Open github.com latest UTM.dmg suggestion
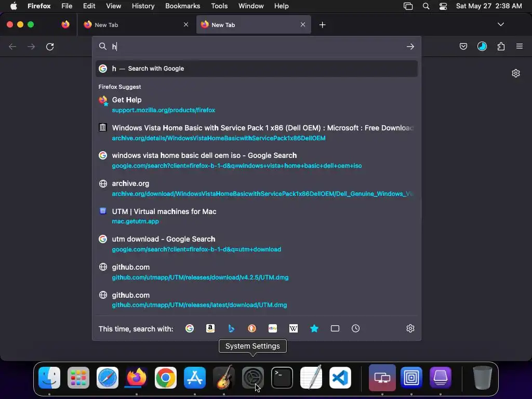Image resolution: width=532 pixels, height=399 pixels. point(257,300)
